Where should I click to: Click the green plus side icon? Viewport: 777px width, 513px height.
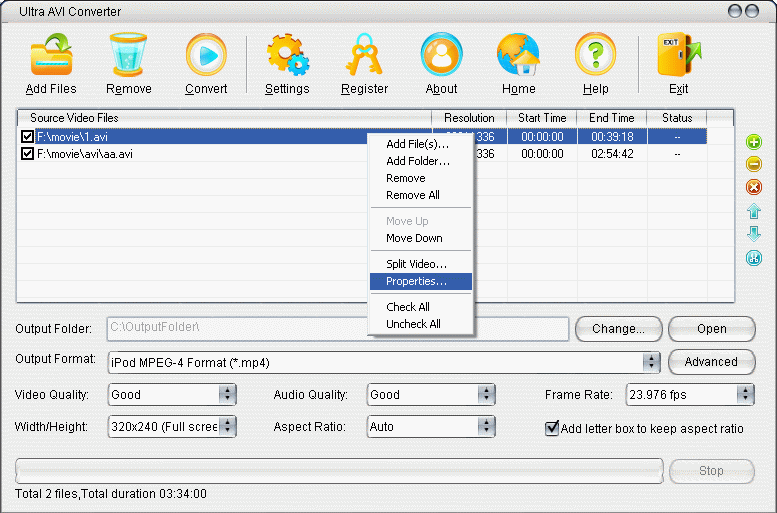click(754, 142)
